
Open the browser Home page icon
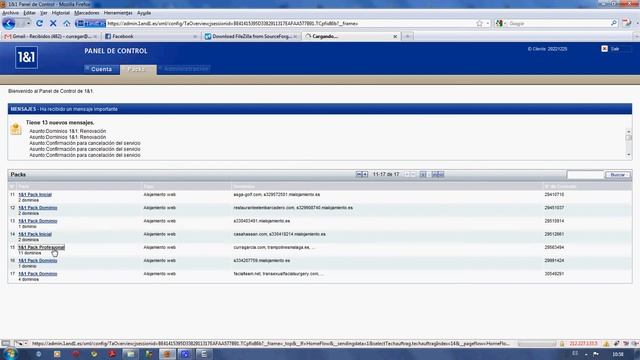(67, 24)
